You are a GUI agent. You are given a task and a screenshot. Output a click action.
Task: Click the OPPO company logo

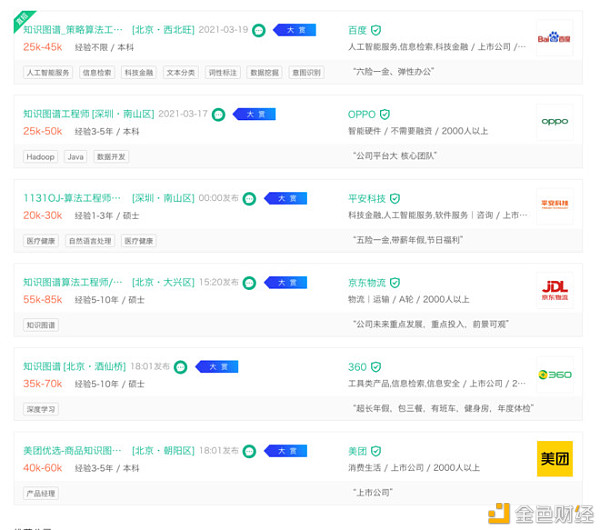554,122
